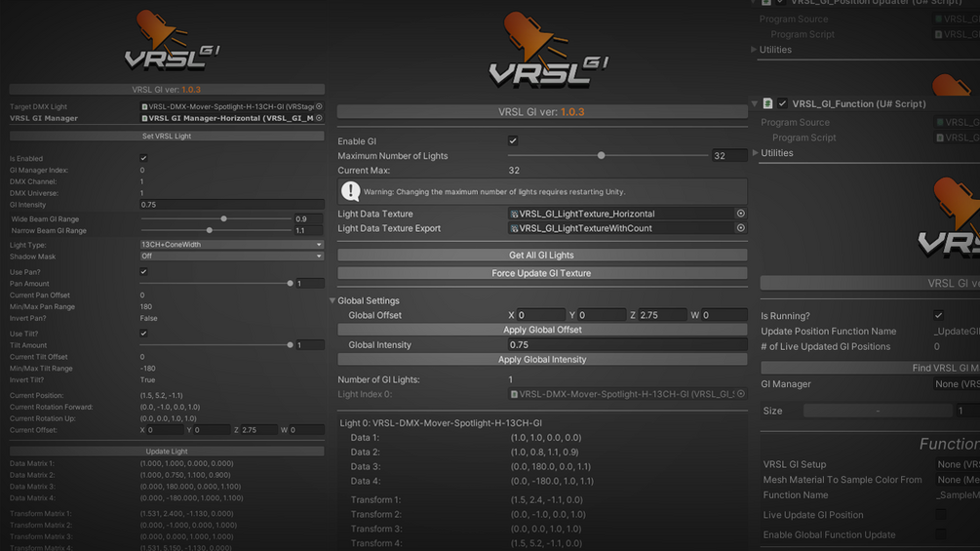The image size is (980, 551).
Task: Click the Wide Beam GI Range value field
Action: tap(309, 219)
